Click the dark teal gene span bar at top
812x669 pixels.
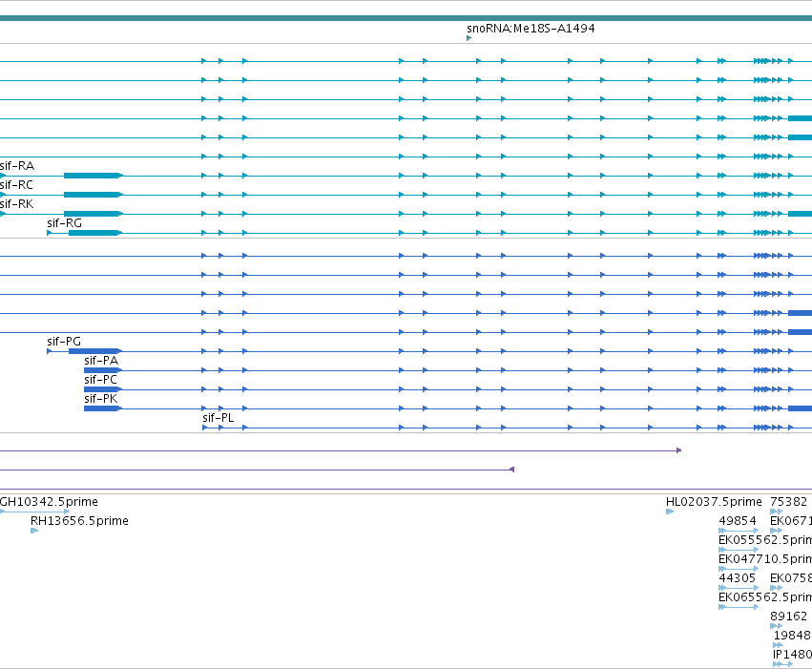(406, 18)
